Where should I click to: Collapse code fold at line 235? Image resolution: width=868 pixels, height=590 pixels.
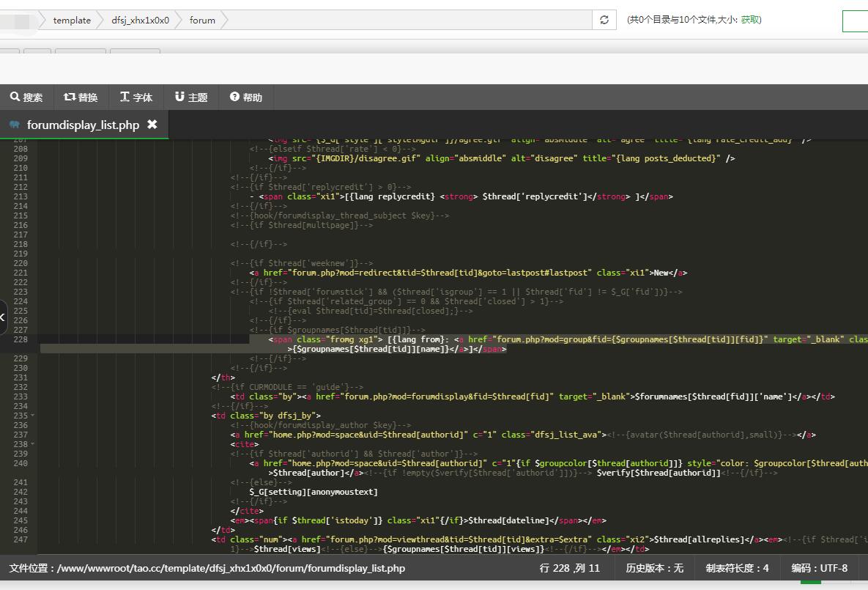pos(33,416)
